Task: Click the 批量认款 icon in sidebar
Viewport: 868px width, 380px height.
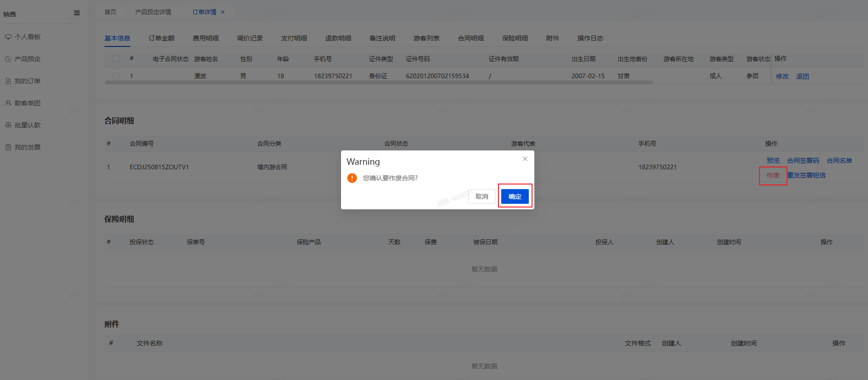Action: click(8, 125)
